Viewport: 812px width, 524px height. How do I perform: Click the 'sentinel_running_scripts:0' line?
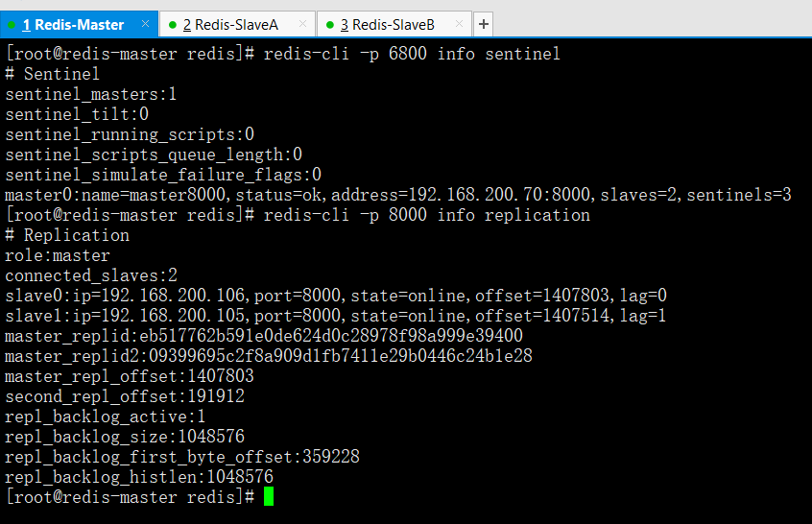point(130,134)
